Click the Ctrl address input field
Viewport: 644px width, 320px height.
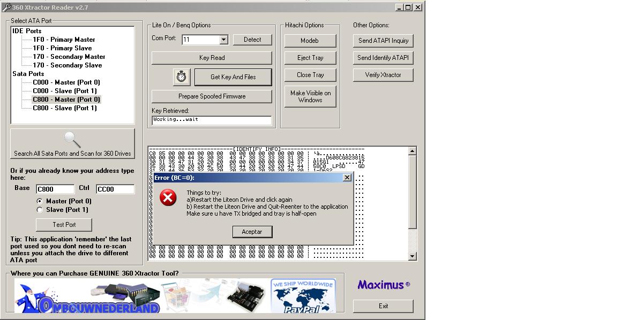[x=115, y=189]
